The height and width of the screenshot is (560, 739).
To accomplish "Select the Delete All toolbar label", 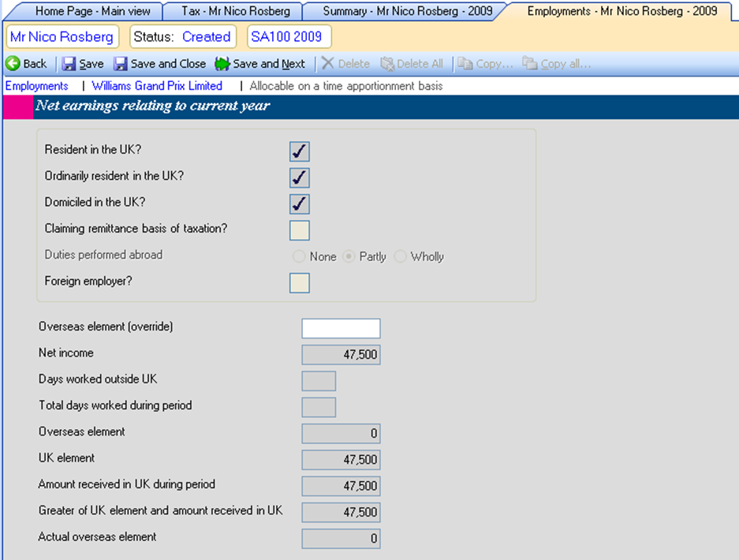I will (420, 64).
